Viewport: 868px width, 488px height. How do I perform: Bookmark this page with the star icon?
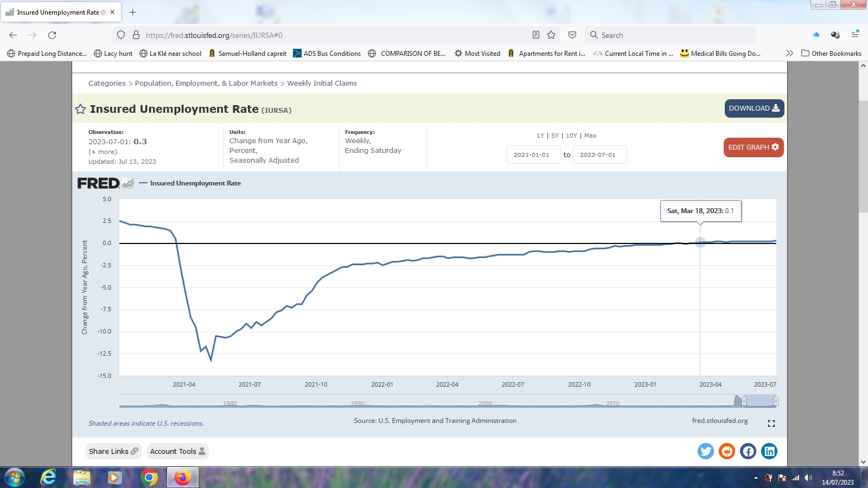(551, 35)
